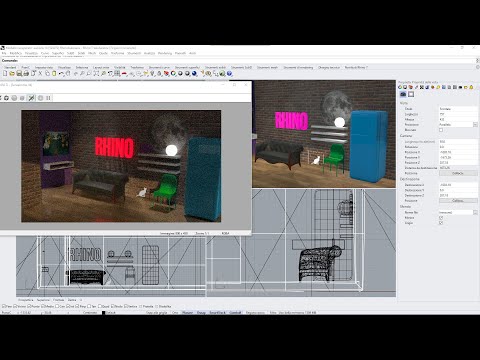Screen dimensions: 480x360
Task: Toggle Gumball in the status bar
Action: tap(235, 313)
